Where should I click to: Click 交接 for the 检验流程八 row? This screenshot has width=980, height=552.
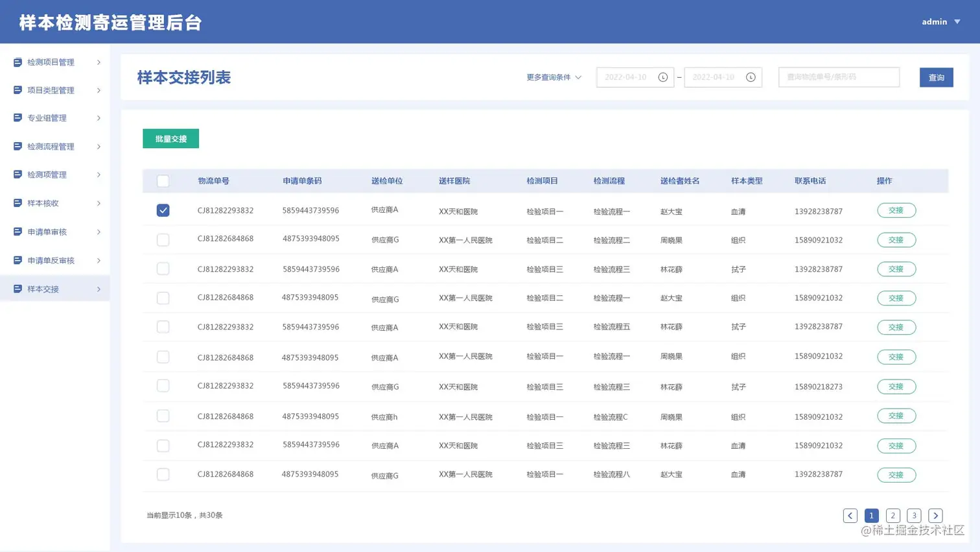click(896, 475)
